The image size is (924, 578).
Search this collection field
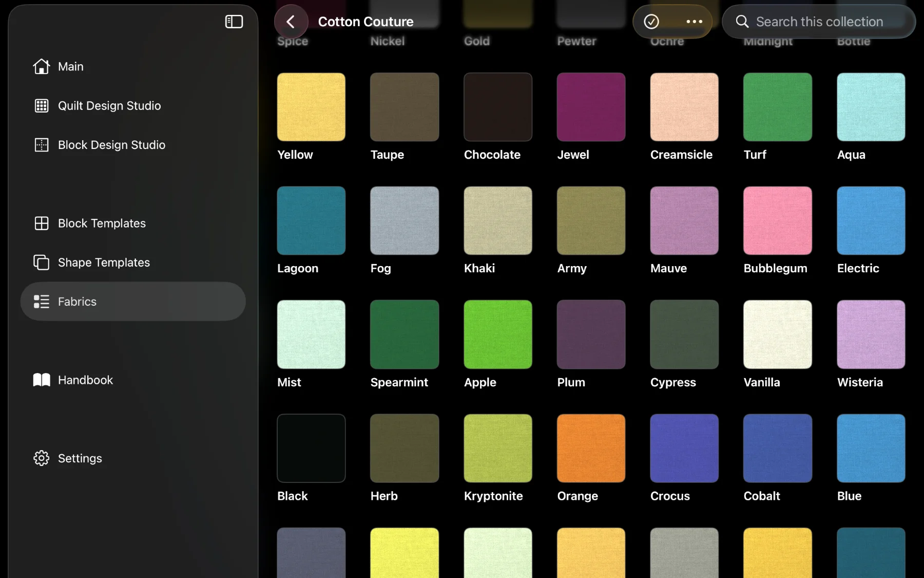pos(819,22)
